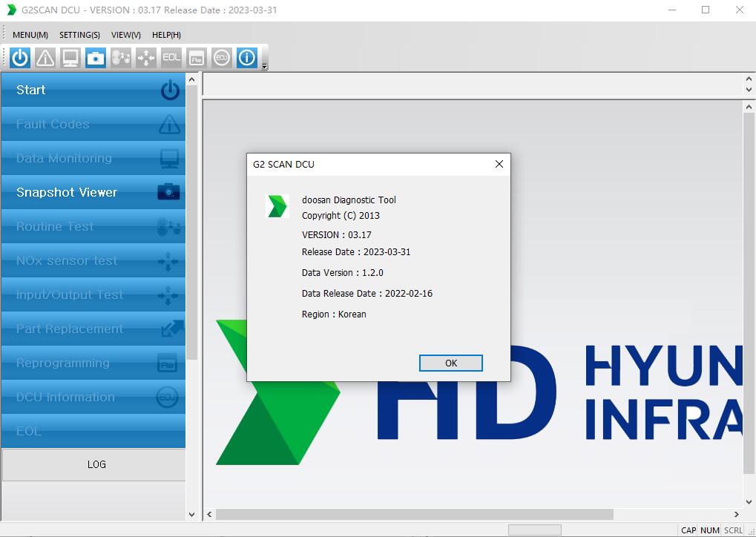Image resolution: width=756 pixels, height=537 pixels.
Task: Select DCU Information in the sidebar
Action: (x=93, y=398)
